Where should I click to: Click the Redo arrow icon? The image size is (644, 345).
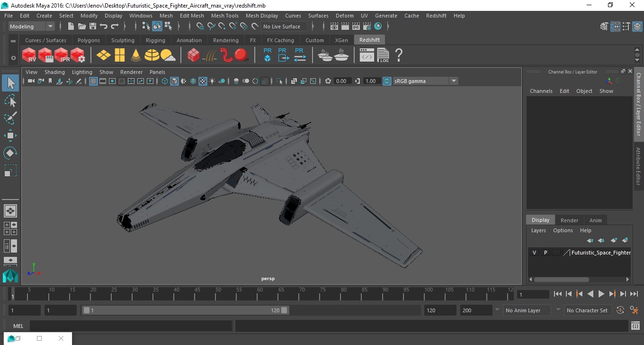coord(115,27)
